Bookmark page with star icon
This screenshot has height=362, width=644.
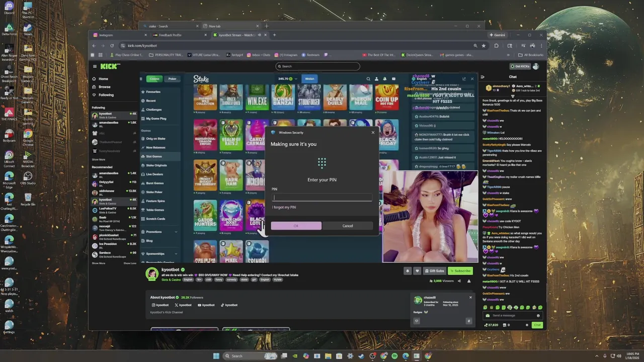click(x=484, y=45)
